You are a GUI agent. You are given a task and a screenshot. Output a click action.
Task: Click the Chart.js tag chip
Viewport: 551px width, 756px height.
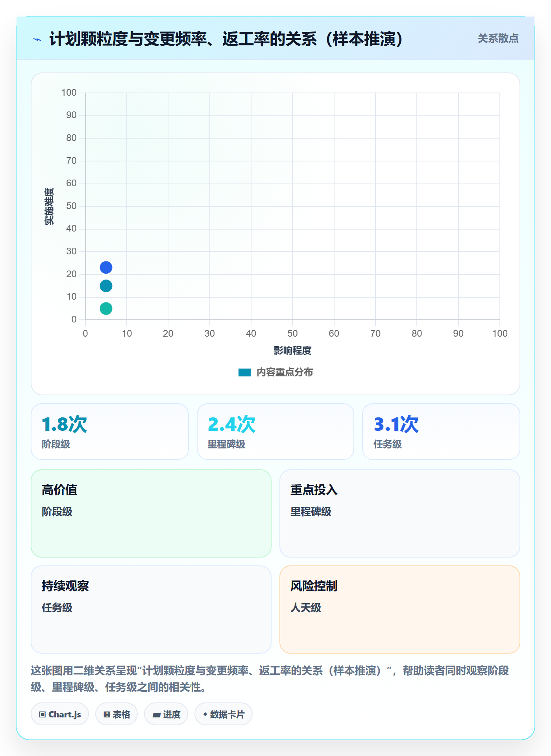(60, 714)
